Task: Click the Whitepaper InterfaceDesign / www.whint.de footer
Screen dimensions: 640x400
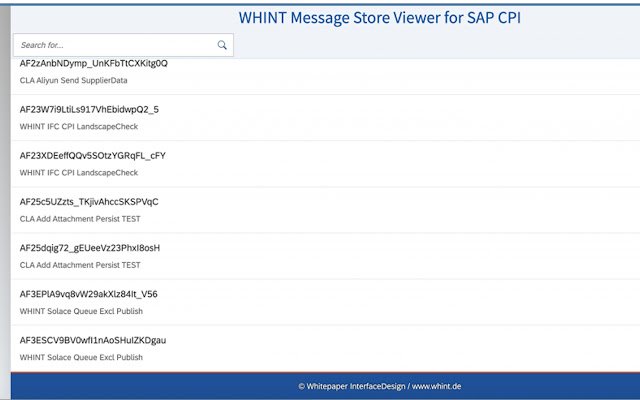Action: (x=380, y=386)
